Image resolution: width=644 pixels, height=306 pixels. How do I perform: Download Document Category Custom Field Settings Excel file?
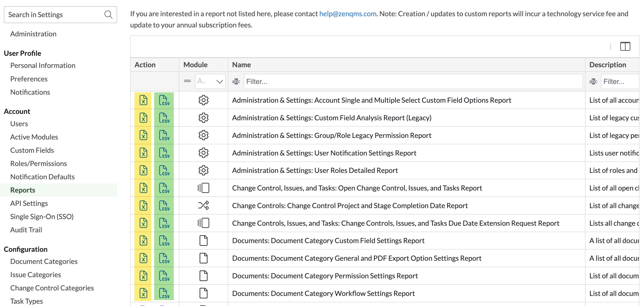(x=143, y=241)
